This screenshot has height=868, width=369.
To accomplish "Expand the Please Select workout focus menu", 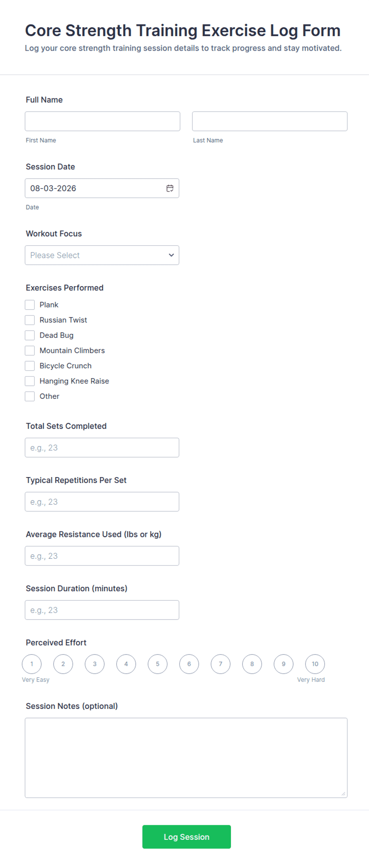I will pos(102,255).
